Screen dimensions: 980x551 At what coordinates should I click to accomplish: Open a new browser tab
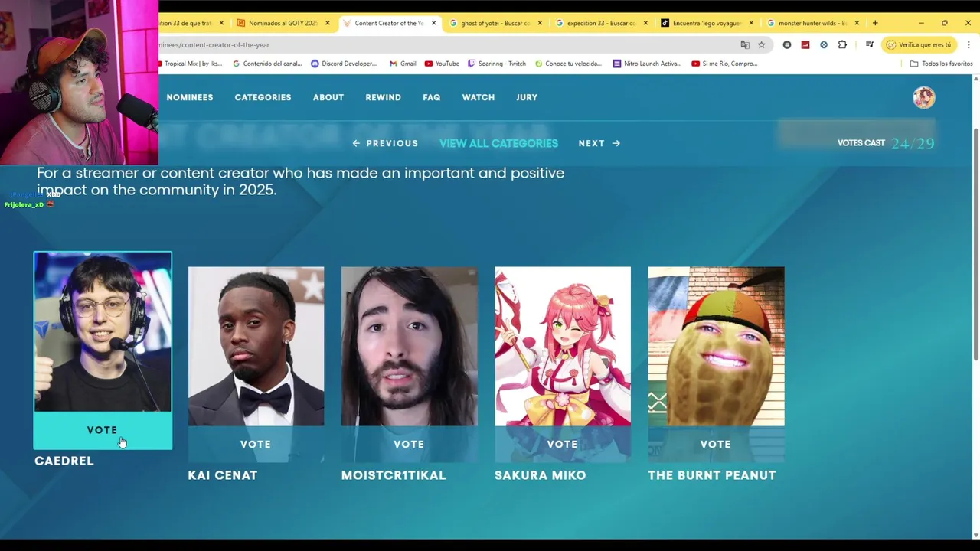click(x=875, y=23)
